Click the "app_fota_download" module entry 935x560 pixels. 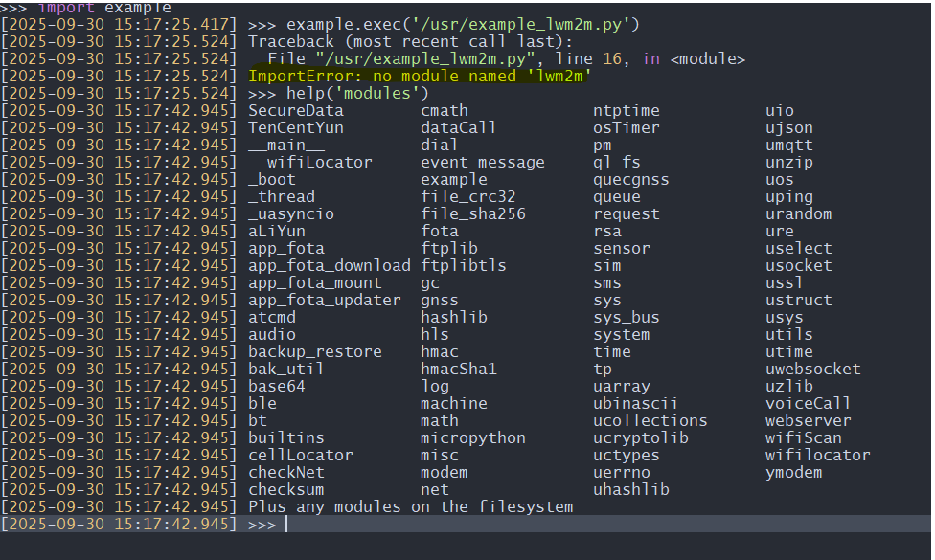[330, 265]
